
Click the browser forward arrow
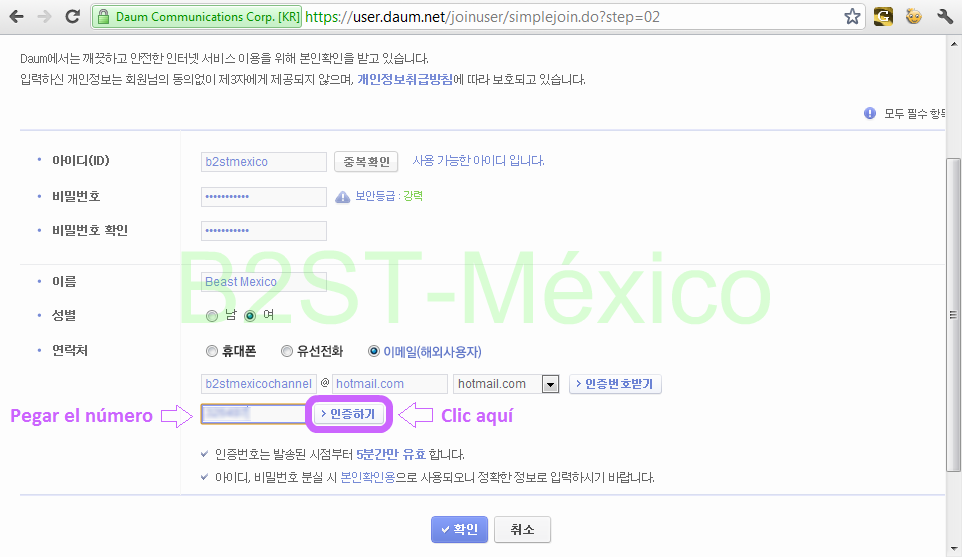tap(44, 17)
